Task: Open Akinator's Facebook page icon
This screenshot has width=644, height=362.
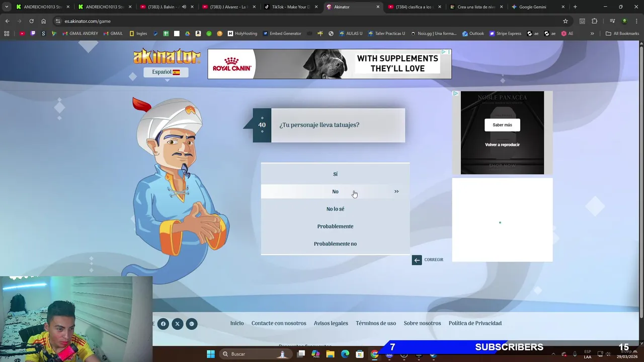Action: point(163,324)
